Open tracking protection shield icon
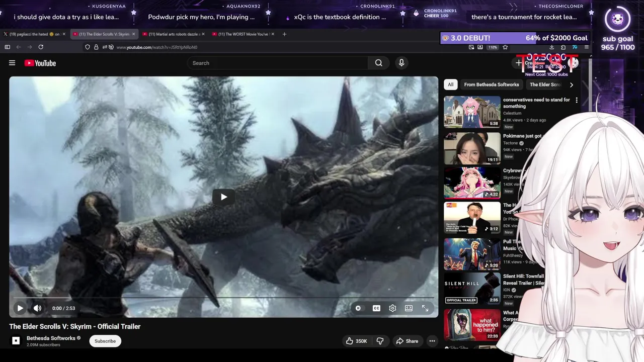This screenshot has width=644, height=362. [x=88, y=47]
